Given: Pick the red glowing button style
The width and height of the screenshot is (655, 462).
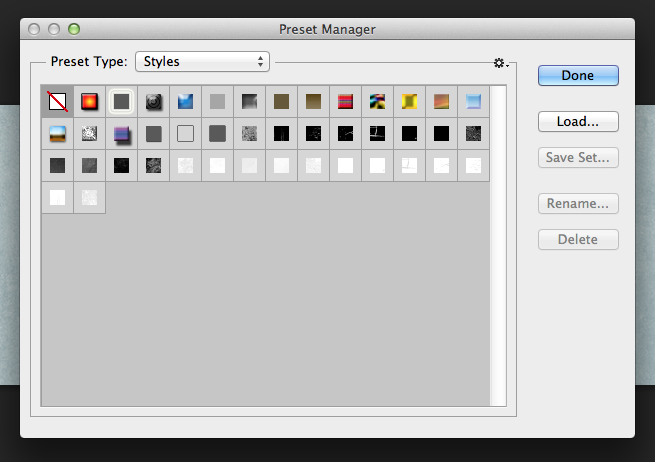Looking at the screenshot, I should tap(89, 102).
